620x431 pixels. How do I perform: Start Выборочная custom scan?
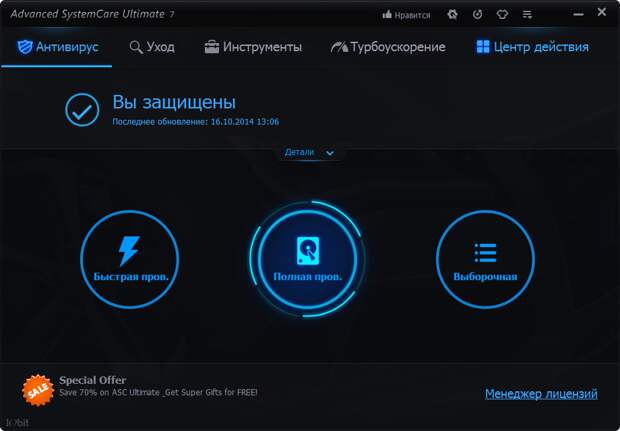(485, 259)
